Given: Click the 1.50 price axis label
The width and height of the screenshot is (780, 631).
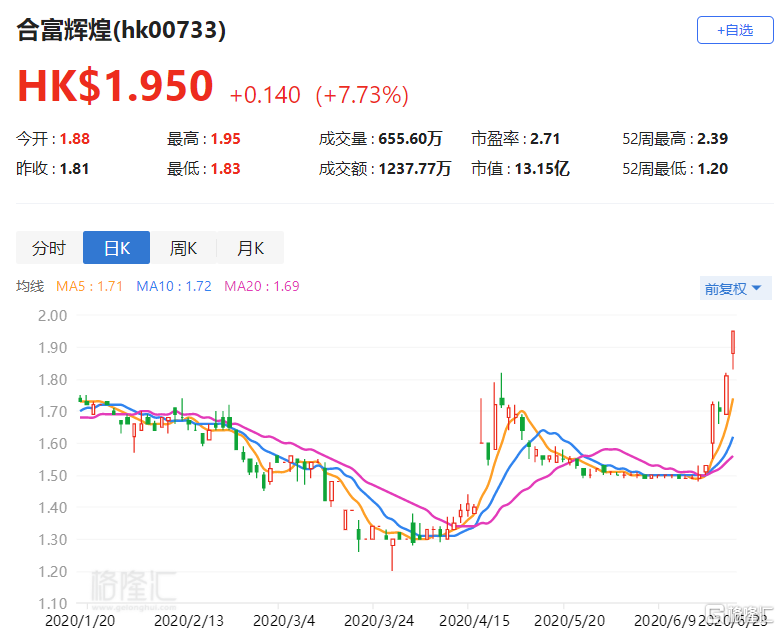Looking at the screenshot, I should tap(52, 475).
